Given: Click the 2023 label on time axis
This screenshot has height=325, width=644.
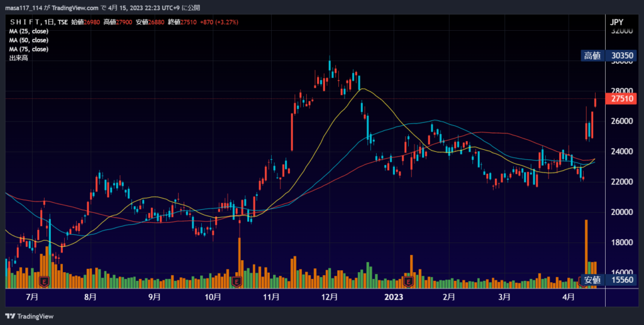Looking at the screenshot, I should point(394,297).
